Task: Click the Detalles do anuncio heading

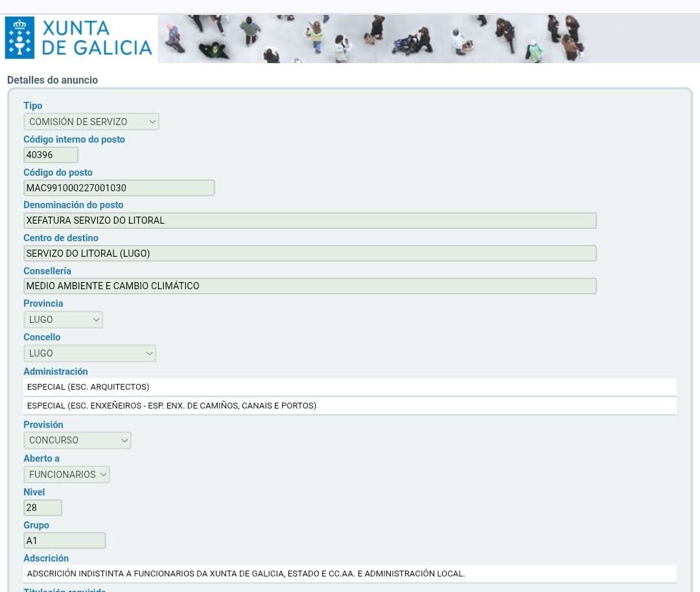Action: point(52,80)
